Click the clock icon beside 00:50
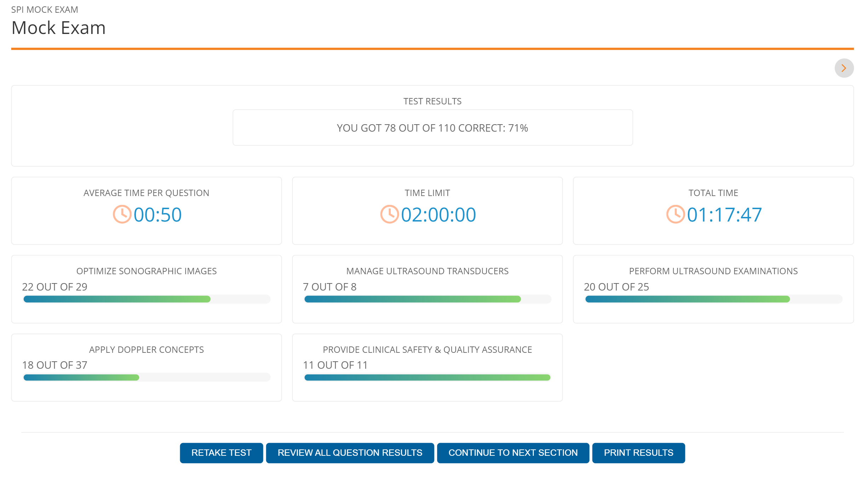 (122, 214)
